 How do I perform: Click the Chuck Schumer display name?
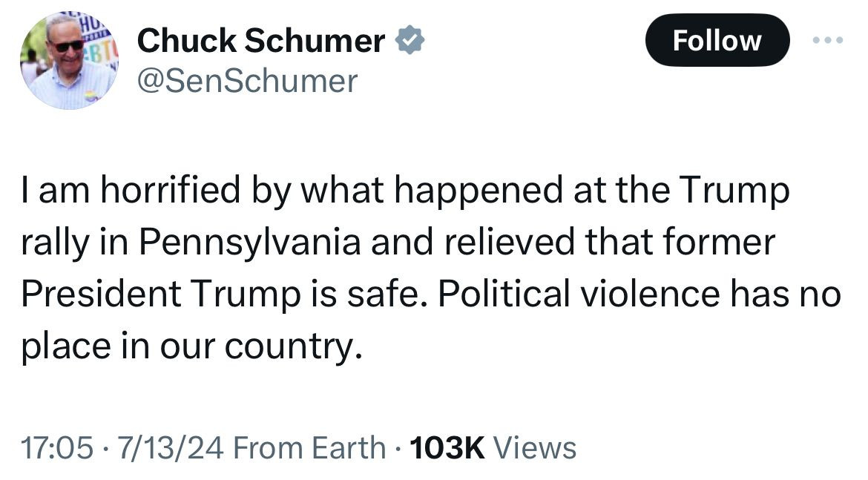261,42
